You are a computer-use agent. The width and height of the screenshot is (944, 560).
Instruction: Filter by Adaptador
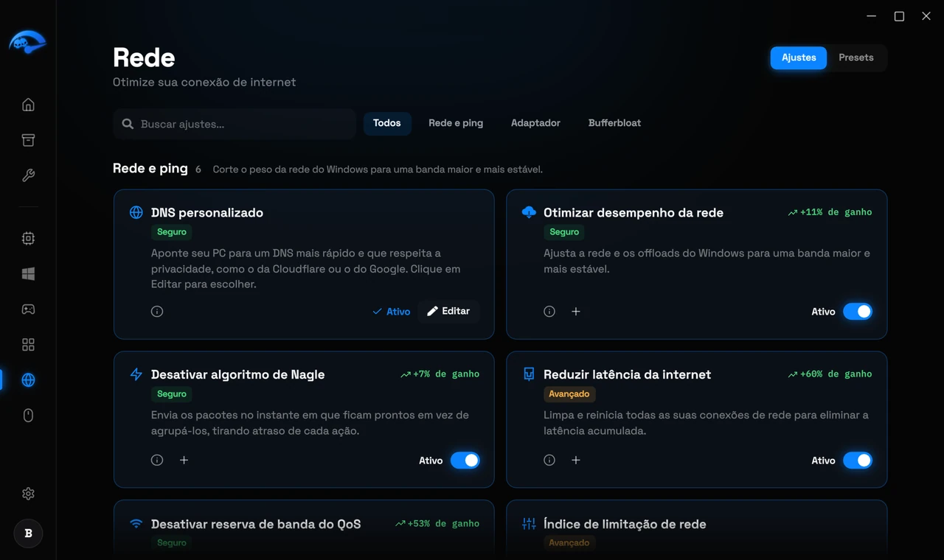[535, 123]
